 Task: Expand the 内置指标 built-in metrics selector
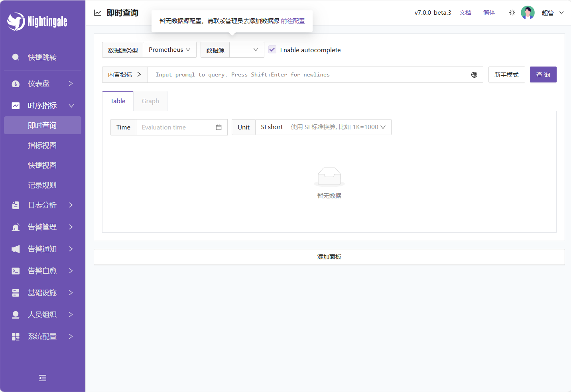click(125, 75)
